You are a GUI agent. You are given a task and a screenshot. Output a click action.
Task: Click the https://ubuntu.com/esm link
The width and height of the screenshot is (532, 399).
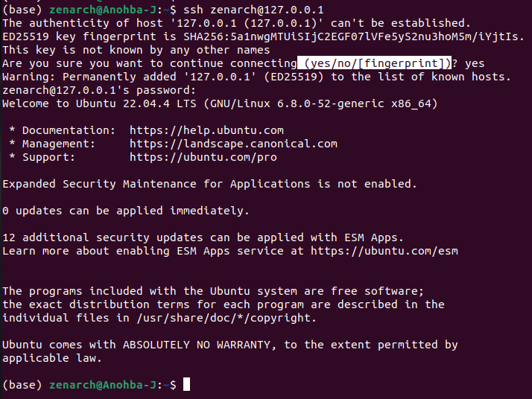pos(384,251)
